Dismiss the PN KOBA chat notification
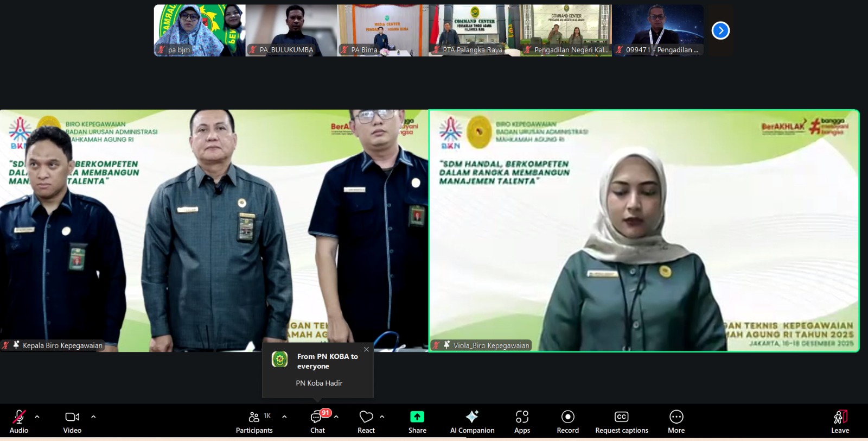The width and height of the screenshot is (868, 441). click(366, 350)
